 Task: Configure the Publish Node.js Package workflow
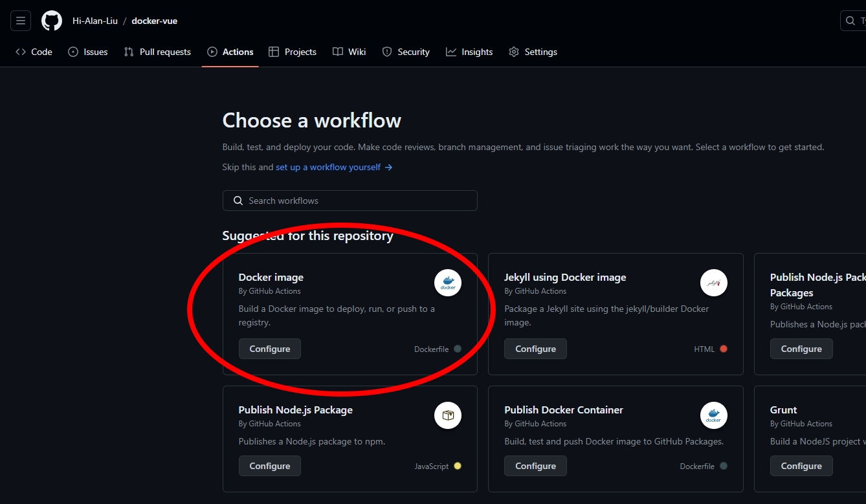click(270, 466)
